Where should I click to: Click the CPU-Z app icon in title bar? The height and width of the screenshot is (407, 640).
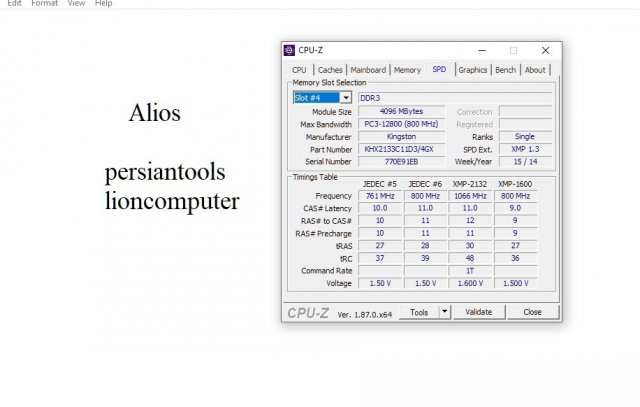289,50
